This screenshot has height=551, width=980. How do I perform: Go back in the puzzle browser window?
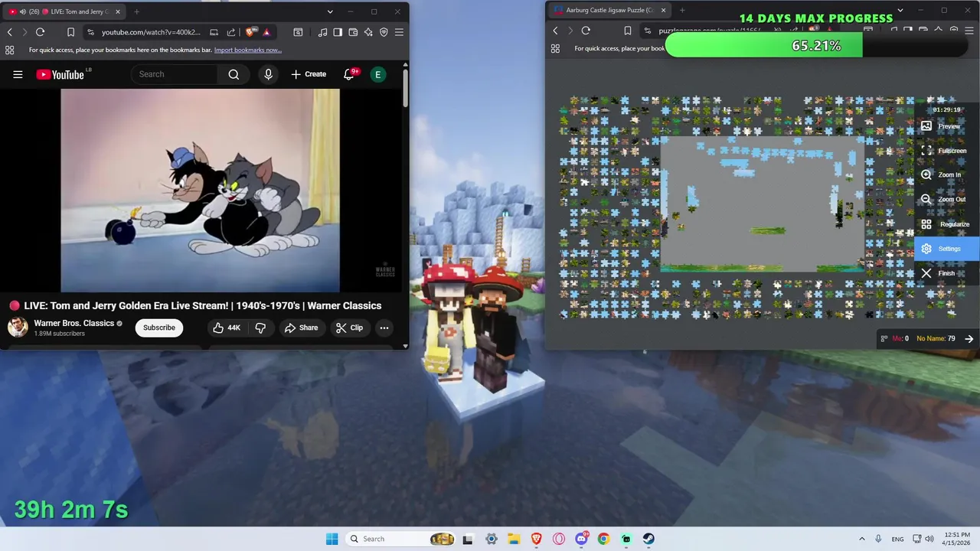point(555,31)
